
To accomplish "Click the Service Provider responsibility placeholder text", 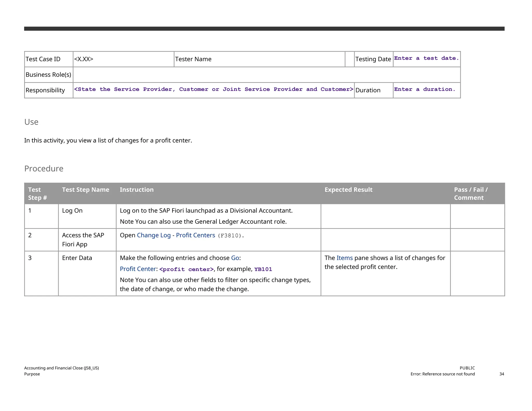I will (213, 89).
